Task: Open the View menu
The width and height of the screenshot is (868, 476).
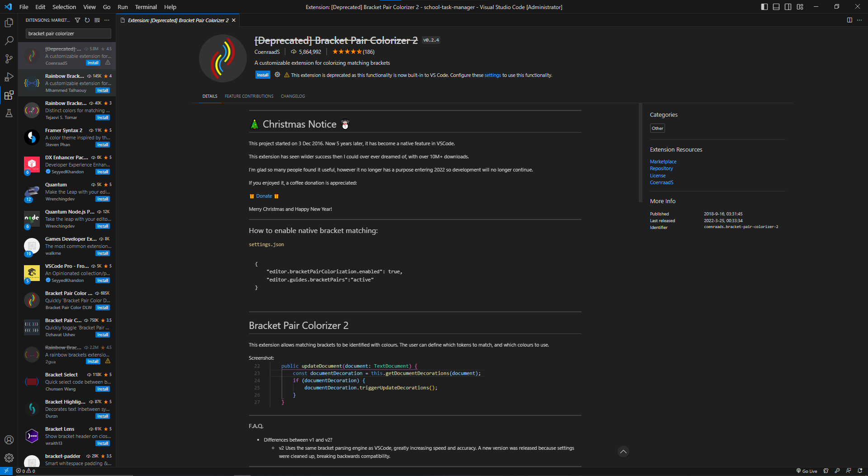Action: (x=90, y=7)
